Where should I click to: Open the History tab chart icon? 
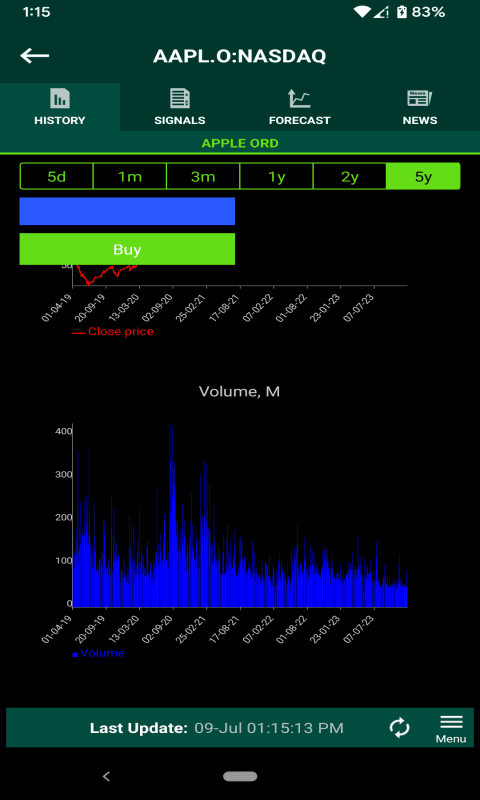[60, 98]
